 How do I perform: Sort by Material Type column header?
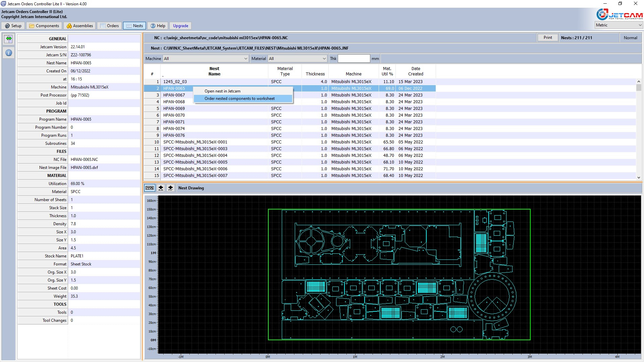(285, 71)
